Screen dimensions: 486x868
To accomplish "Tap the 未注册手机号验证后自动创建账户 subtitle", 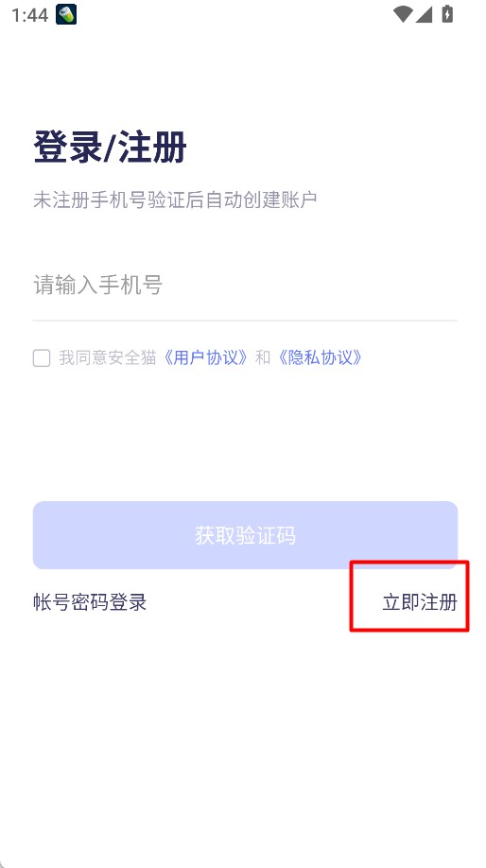I will (x=175, y=200).
